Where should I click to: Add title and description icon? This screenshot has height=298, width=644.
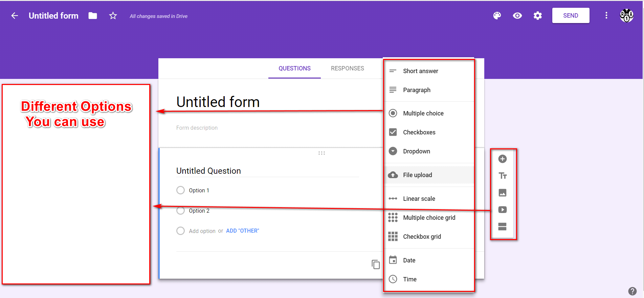(503, 176)
